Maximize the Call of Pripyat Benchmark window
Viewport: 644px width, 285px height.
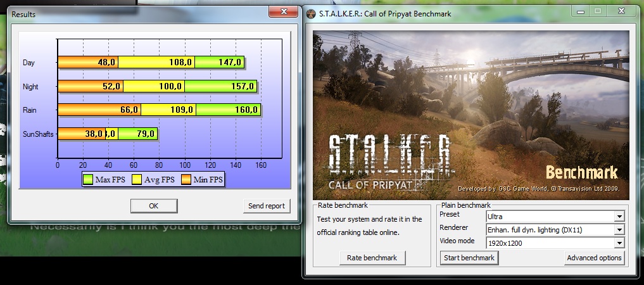pos(598,11)
